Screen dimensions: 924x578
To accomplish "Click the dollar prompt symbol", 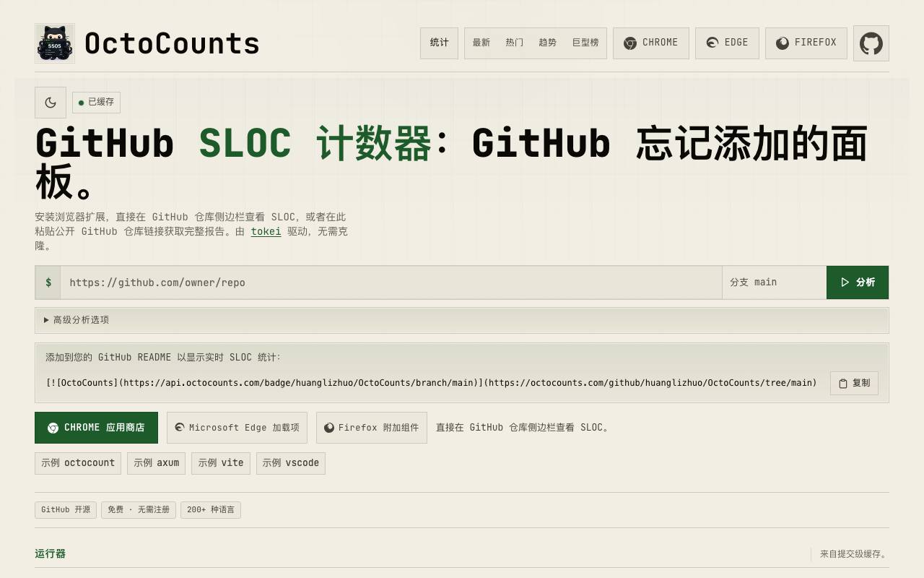I will [x=48, y=282].
